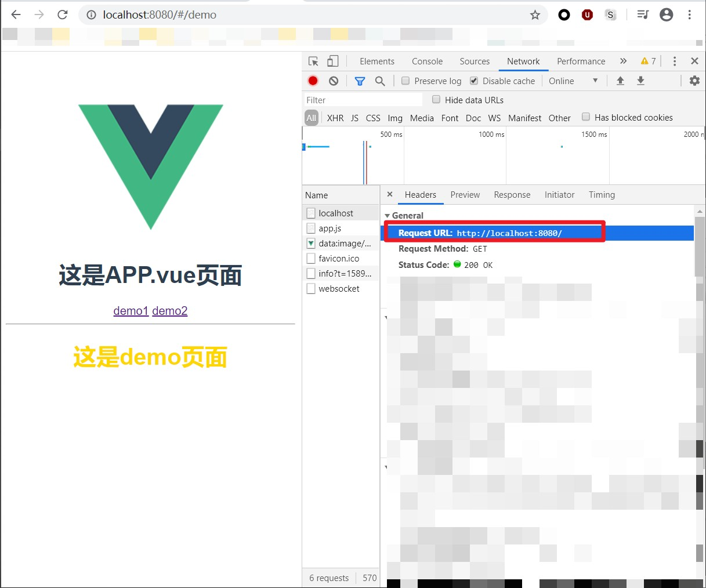The height and width of the screenshot is (588, 706).
Task: Enable the Preserve log checkbox
Action: (x=406, y=81)
